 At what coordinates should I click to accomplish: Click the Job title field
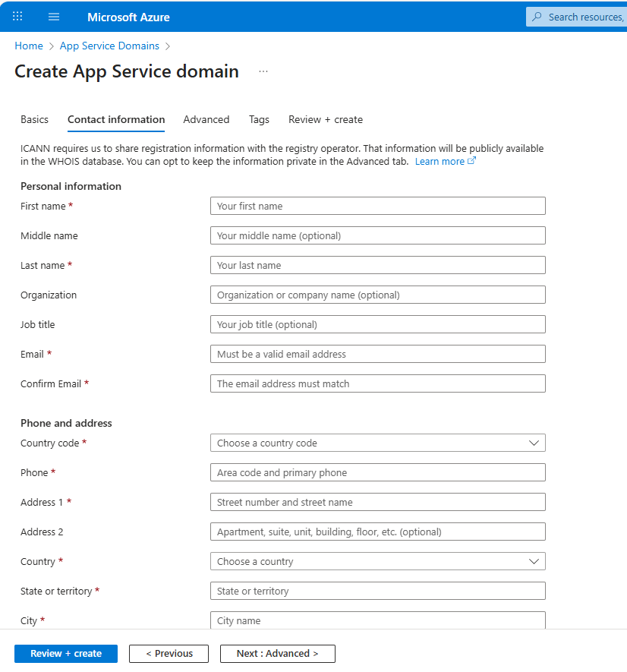pyautogui.click(x=377, y=324)
